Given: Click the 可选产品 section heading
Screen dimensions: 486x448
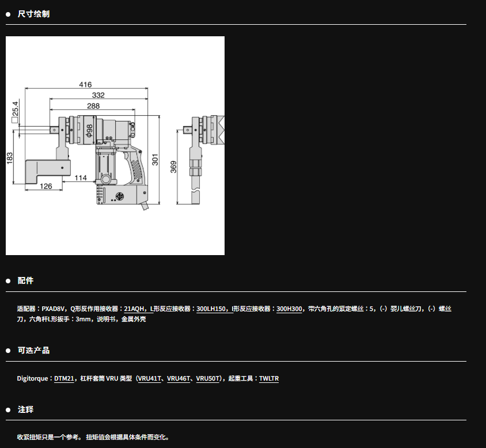Looking at the screenshot, I should click(33, 350).
